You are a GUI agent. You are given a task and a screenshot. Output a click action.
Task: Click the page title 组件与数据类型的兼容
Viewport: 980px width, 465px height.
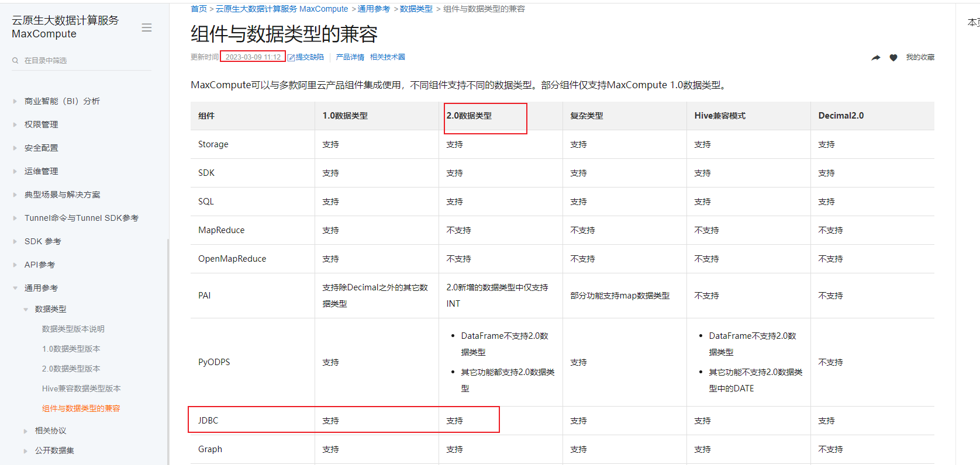(x=284, y=34)
